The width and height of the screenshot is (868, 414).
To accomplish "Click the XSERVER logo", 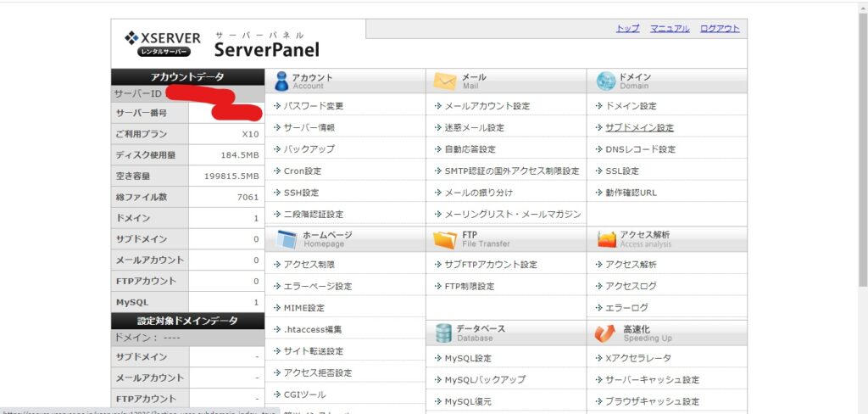I will pyautogui.click(x=162, y=44).
